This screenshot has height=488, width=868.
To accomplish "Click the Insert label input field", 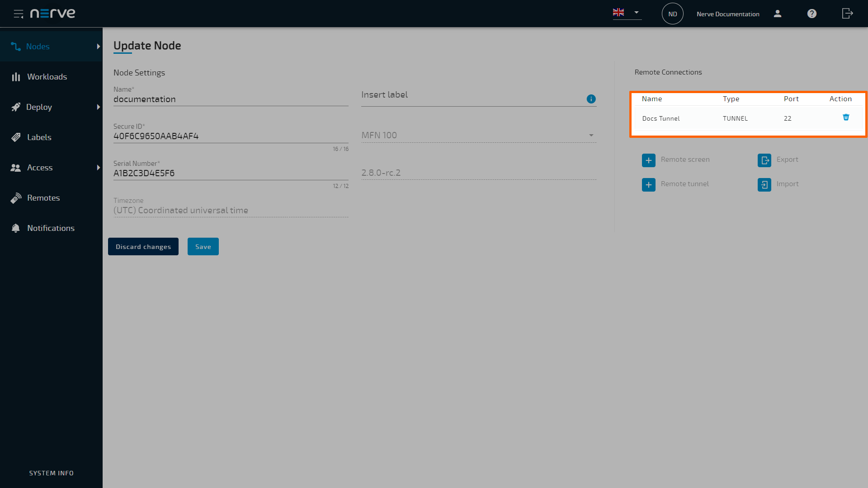I will pos(470,95).
